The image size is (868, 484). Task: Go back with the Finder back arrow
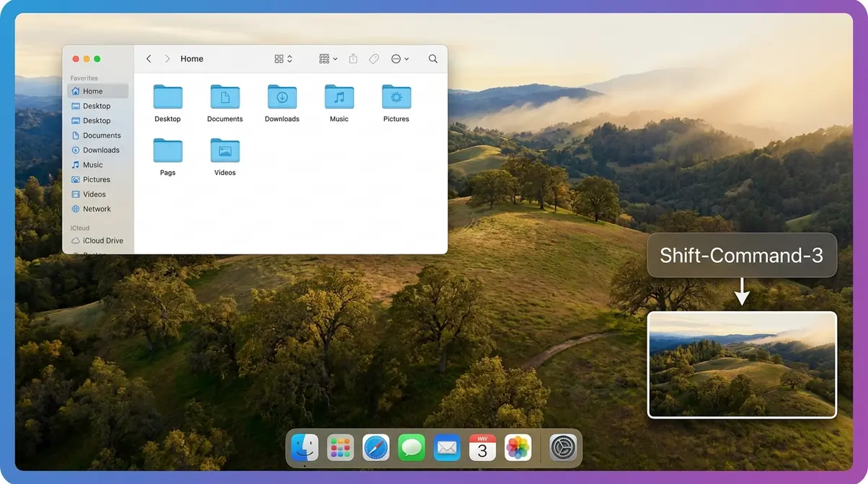(x=149, y=59)
